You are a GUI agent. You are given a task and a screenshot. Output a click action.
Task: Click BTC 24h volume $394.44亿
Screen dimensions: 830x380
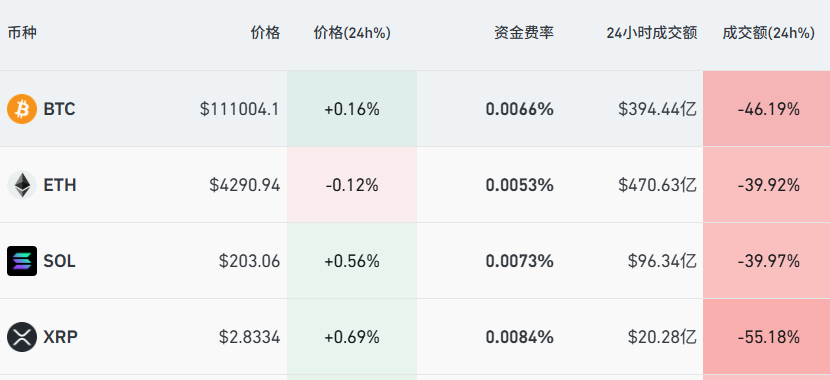pyautogui.click(x=657, y=110)
